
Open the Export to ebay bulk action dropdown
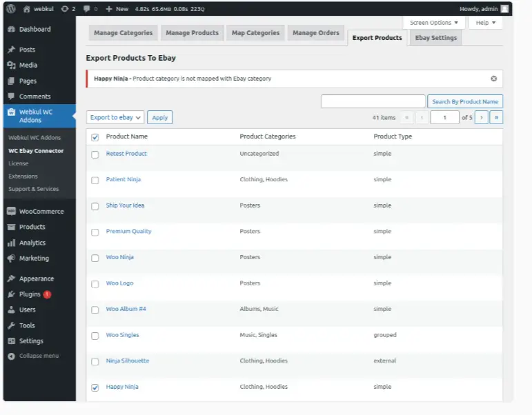pos(115,117)
